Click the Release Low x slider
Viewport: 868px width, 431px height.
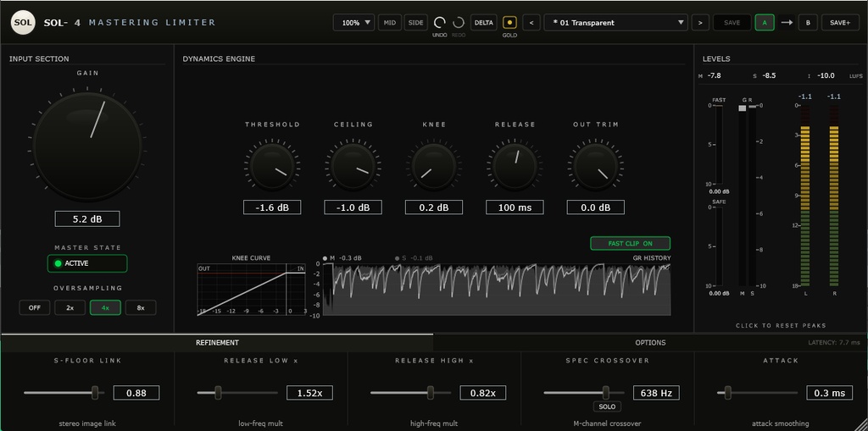[x=237, y=393]
